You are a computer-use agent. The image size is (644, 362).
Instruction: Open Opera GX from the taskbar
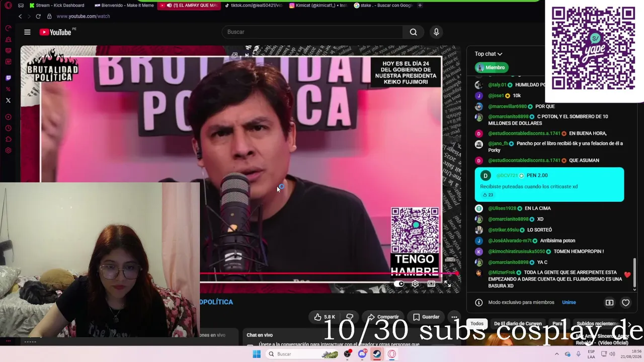[392, 354]
